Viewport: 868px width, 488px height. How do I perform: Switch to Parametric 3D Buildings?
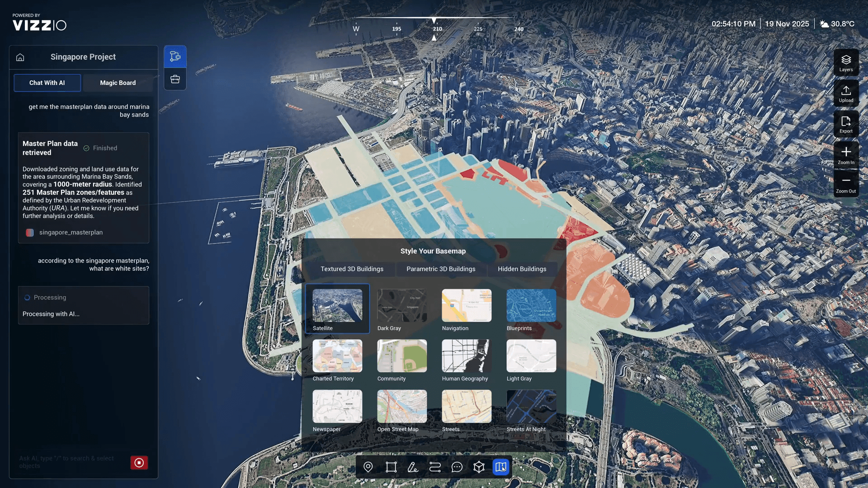coord(441,269)
